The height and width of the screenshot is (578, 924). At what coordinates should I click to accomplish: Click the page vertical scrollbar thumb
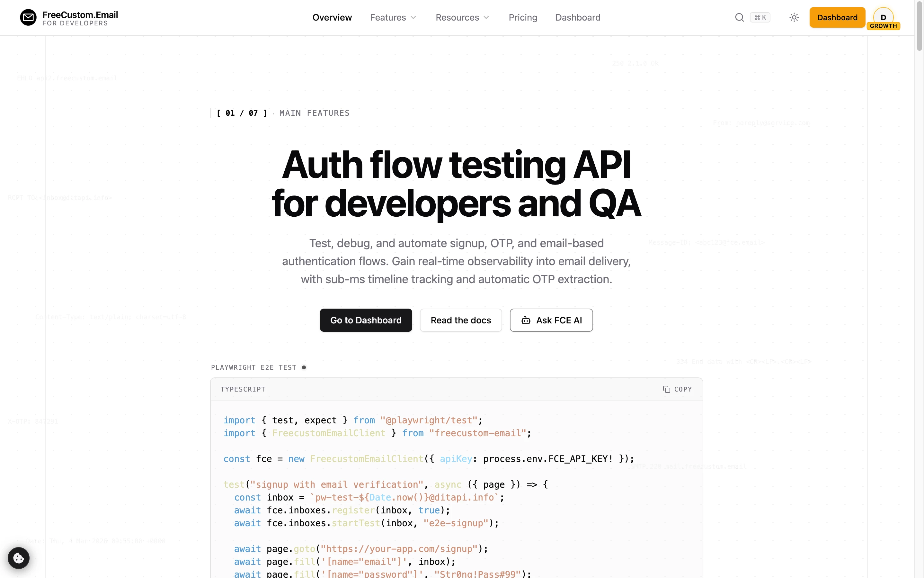(920, 27)
